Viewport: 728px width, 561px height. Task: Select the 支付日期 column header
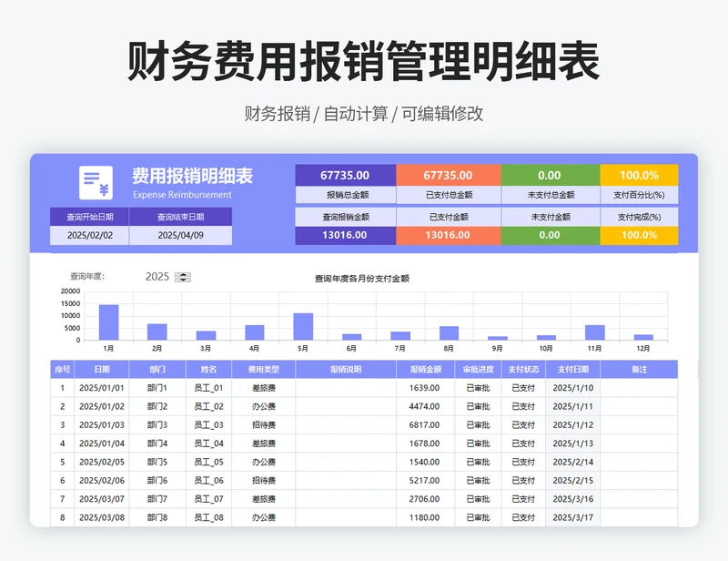(x=573, y=370)
